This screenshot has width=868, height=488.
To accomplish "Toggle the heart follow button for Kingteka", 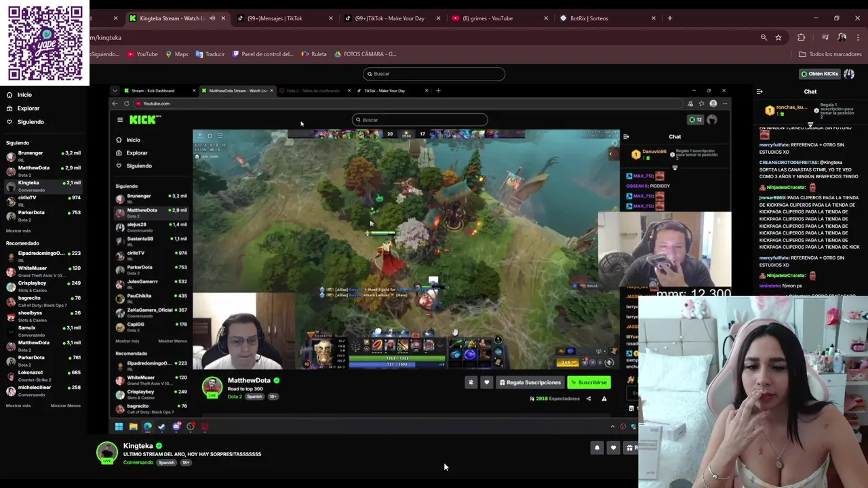I will click(614, 448).
